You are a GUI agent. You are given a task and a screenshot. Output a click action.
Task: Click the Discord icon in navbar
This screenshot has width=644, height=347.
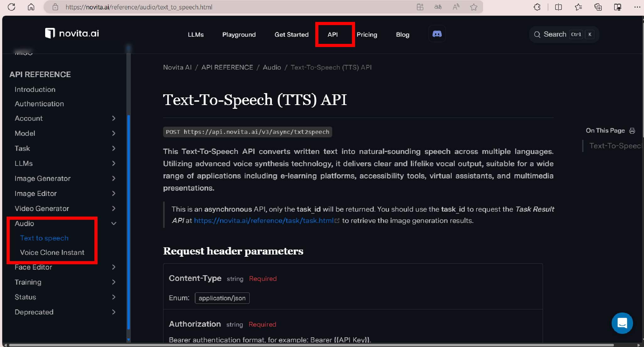[x=437, y=34]
